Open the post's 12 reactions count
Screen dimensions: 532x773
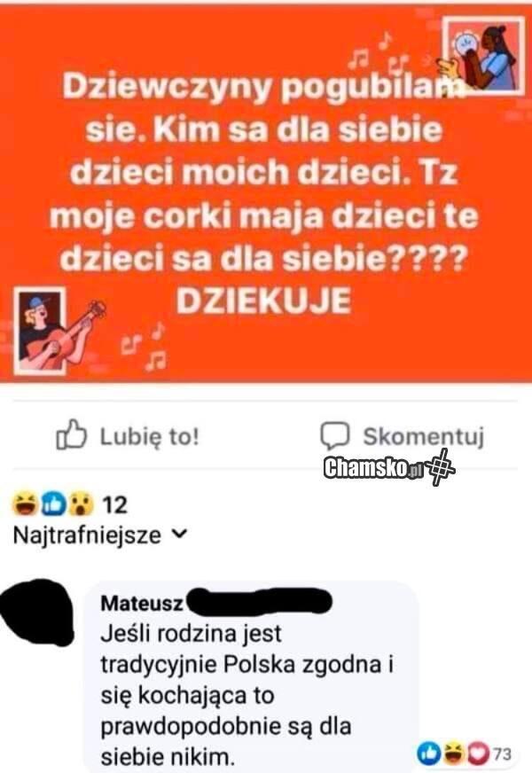pyautogui.click(x=115, y=504)
